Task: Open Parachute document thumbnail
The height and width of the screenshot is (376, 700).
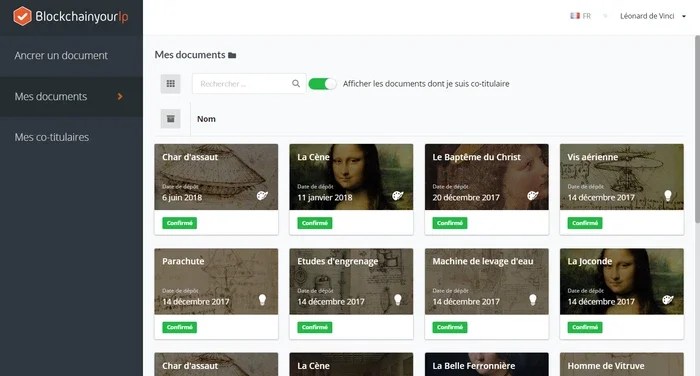Action: pos(216,281)
